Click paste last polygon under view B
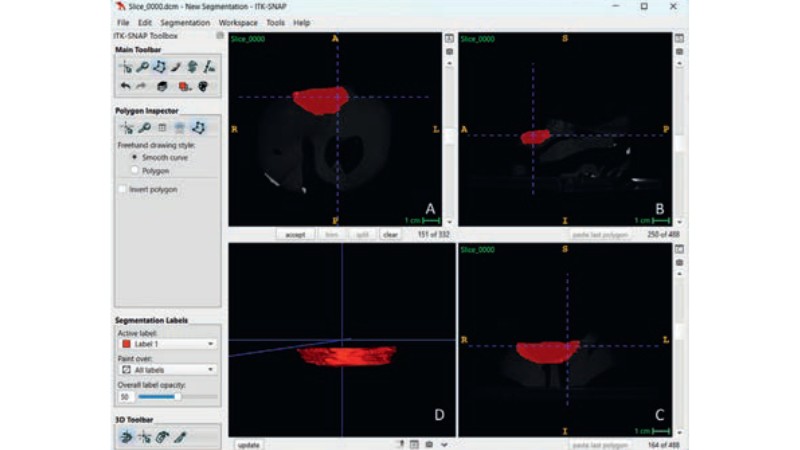Viewport: 800px width, 450px height. [599, 235]
